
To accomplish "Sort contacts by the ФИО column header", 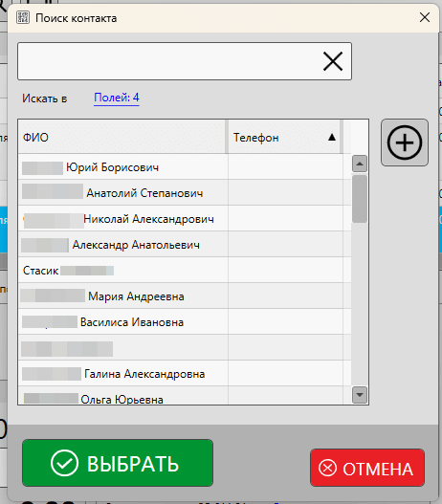I will tap(122, 138).
